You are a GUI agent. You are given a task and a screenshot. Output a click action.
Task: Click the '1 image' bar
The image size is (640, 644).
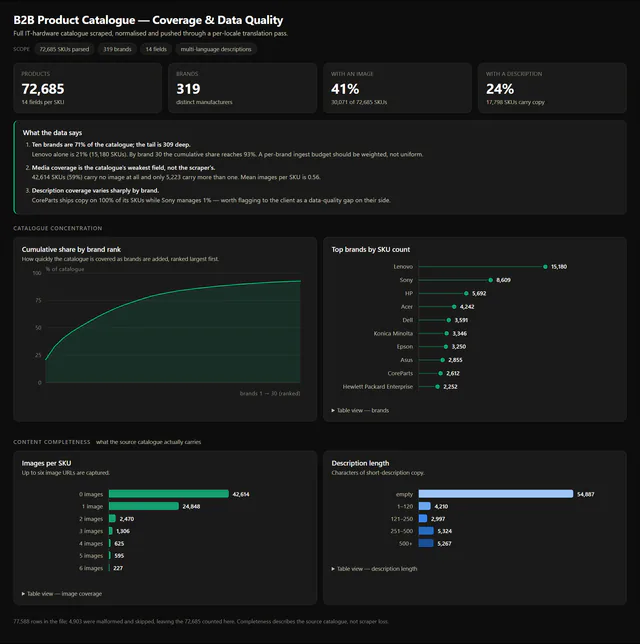click(144, 506)
